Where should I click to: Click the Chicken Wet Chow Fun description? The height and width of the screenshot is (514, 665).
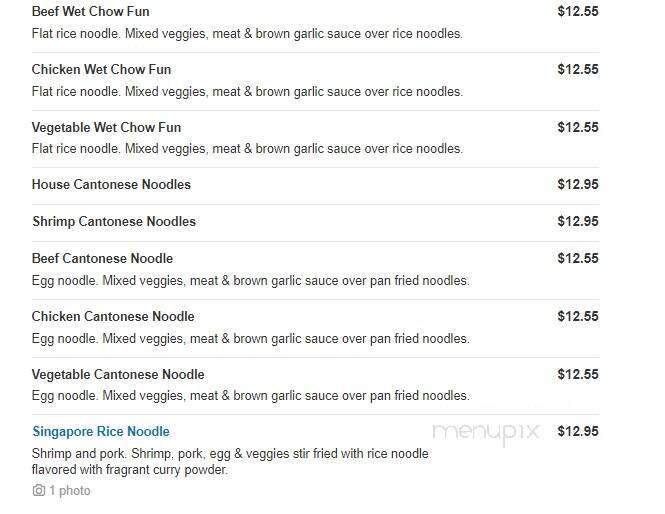tap(247, 92)
